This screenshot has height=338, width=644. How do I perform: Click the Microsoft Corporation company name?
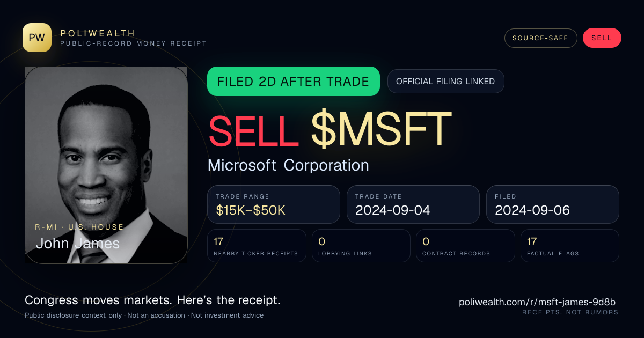click(x=288, y=165)
